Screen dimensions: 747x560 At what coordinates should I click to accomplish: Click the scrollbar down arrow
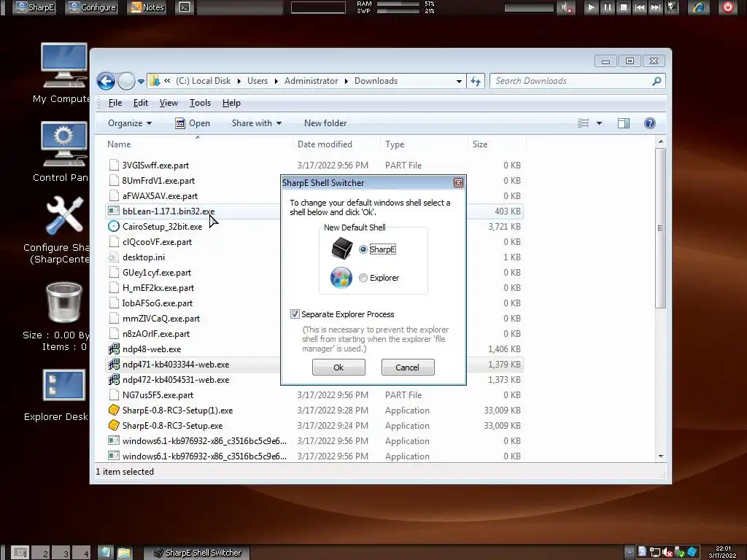click(x=661, y=456)
